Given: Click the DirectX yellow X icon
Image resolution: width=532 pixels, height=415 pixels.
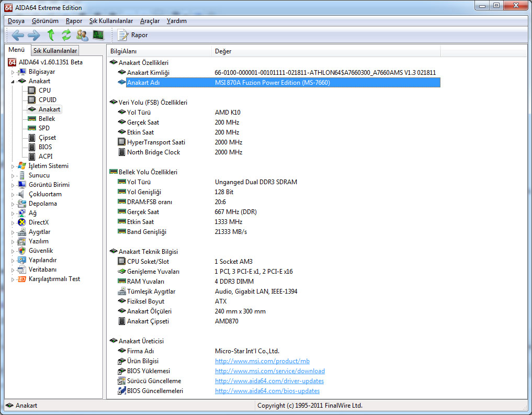Looking at the screenshot, I should click(x=22, y=222).
